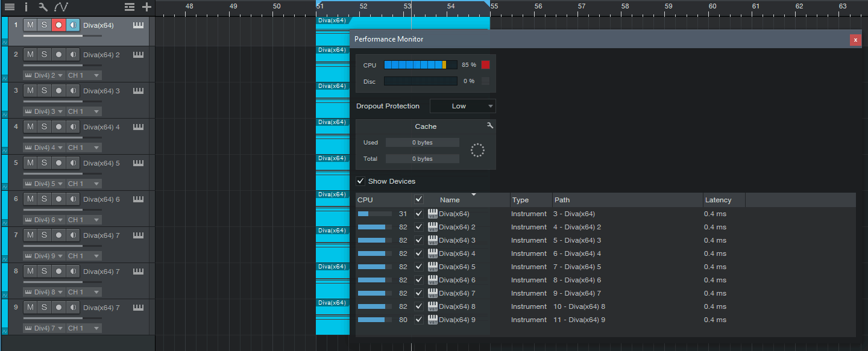This screenshot has width=868, height=351.
Task: Open keyboard icon for Diva(x64) 4 track
Action: pos(139,127)
